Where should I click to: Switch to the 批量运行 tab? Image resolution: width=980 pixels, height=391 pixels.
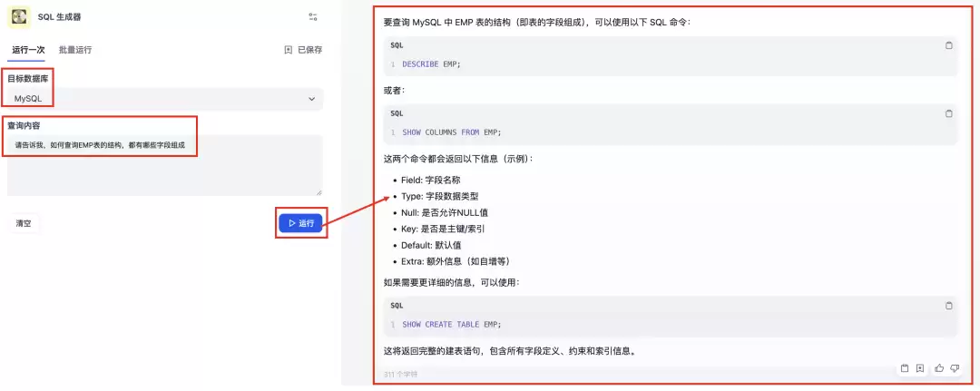[x=75, y=50]
